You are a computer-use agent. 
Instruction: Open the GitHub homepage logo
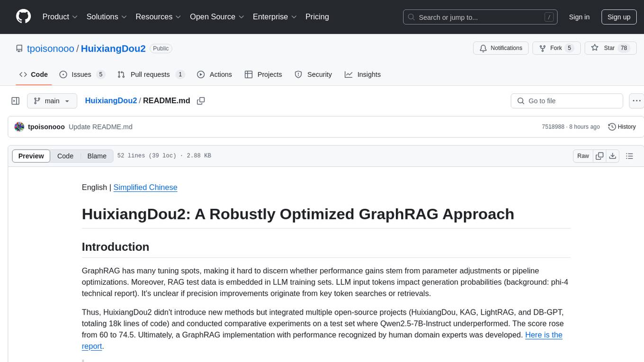point(23,17)
